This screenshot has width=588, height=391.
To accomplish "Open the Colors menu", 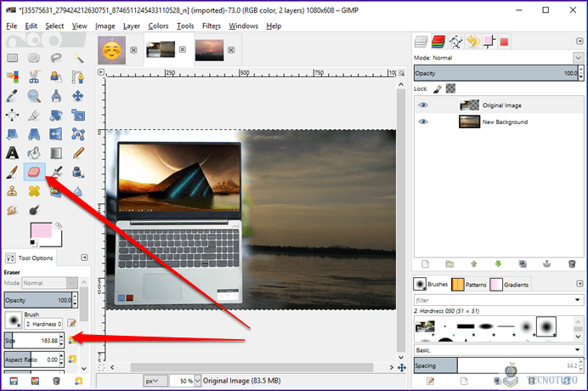I will (x=158, y=25).
